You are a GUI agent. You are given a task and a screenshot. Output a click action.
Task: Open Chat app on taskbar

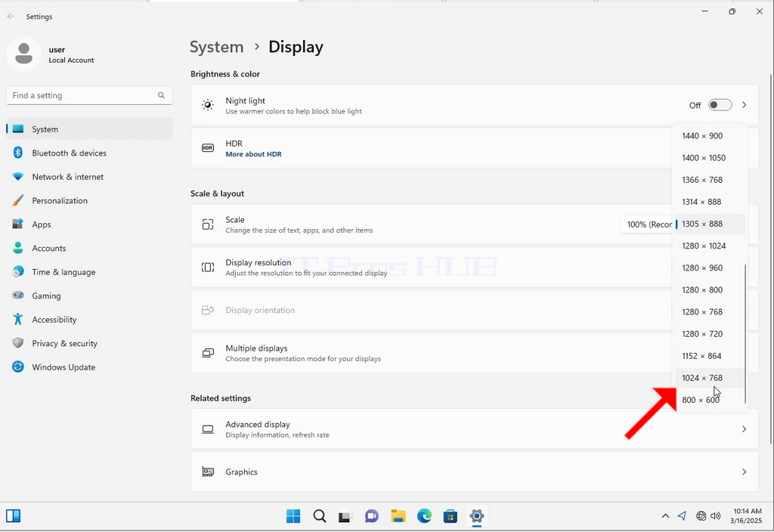click(371, 516)
